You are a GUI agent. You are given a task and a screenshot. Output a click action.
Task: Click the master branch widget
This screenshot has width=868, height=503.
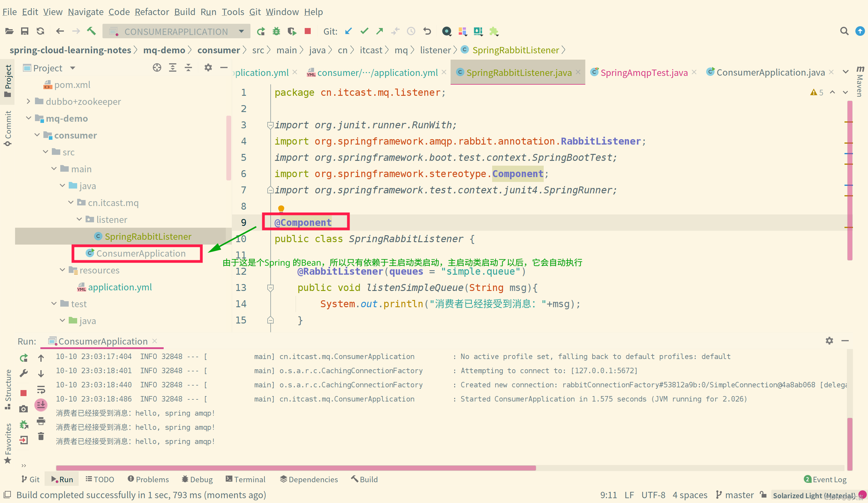click(x=735, y=495)
